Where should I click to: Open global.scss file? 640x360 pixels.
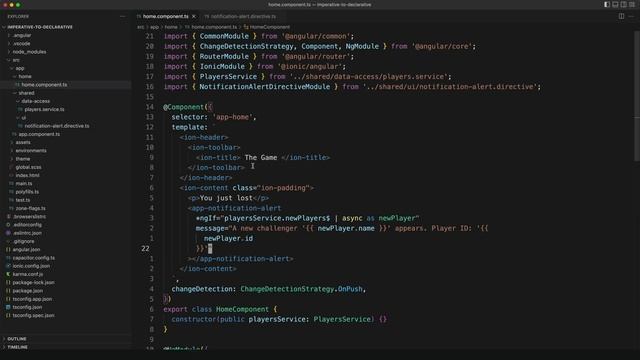(28, 167)
